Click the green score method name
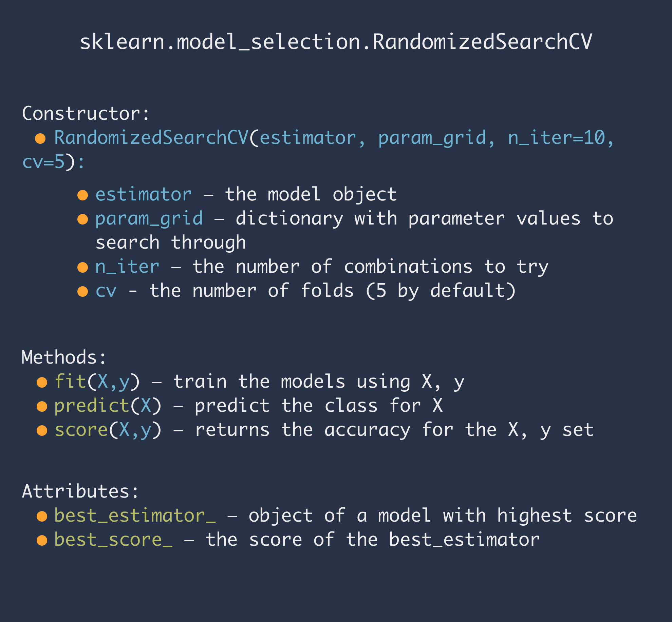 [81, 430]
